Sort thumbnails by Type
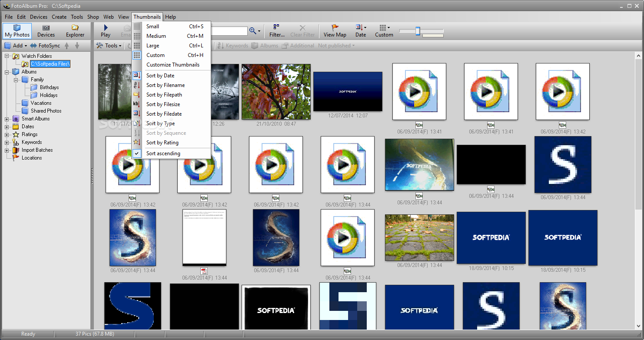 click(172, 123)
